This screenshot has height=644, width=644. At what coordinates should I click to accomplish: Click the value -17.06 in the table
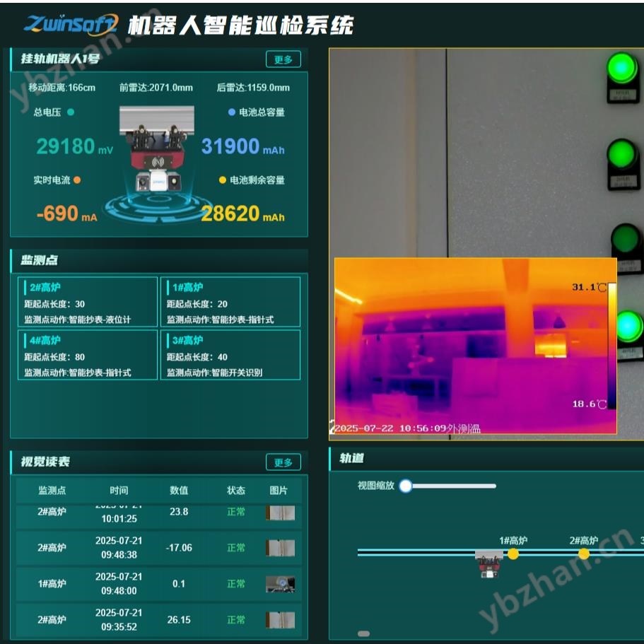pyautogui.click(x=179, y=548)
